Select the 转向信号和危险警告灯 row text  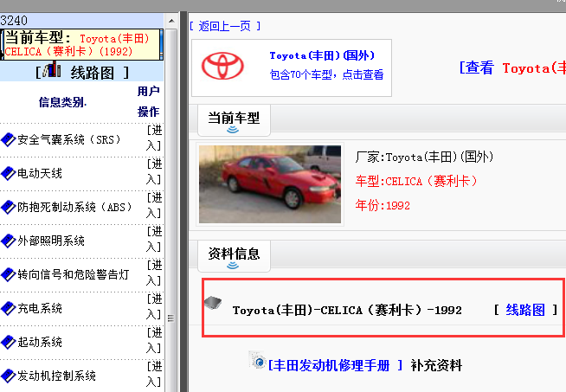[74, 274]
